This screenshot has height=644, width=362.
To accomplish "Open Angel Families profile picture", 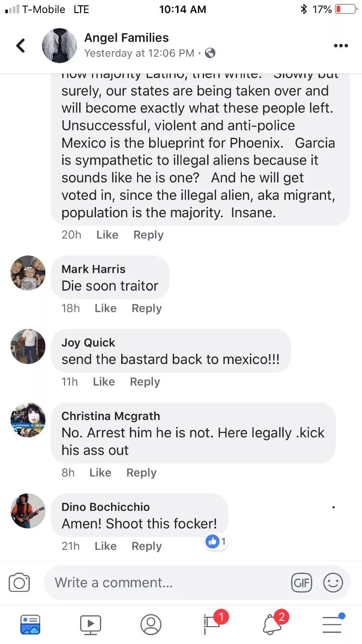I will point(59,46).
